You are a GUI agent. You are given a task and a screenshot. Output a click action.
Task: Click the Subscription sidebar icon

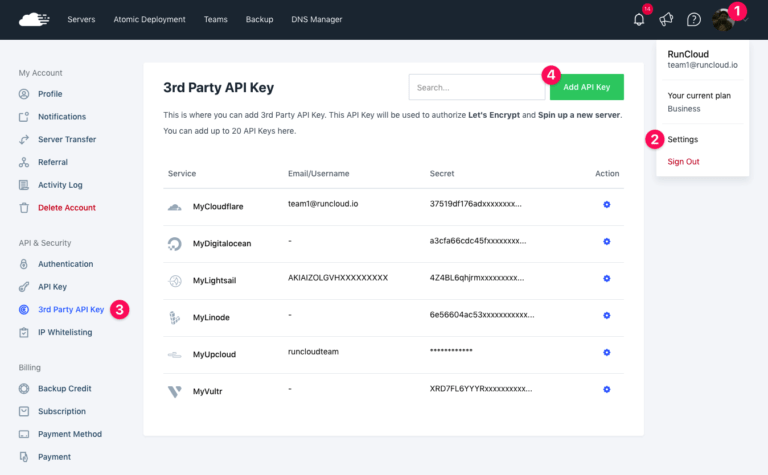(x=24, y=411)
